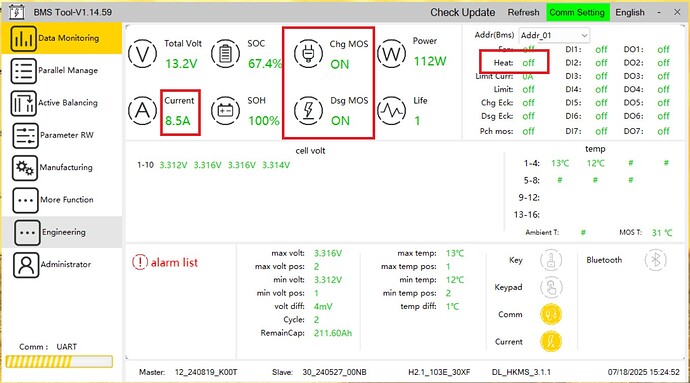The image size is (690, 383).
Task: Click the Refresh button
Action: pos(523,12)
